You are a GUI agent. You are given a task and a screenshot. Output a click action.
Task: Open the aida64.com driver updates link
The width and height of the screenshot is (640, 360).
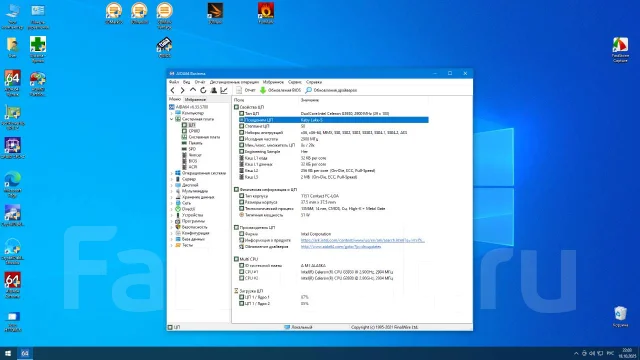click(341, 247)
